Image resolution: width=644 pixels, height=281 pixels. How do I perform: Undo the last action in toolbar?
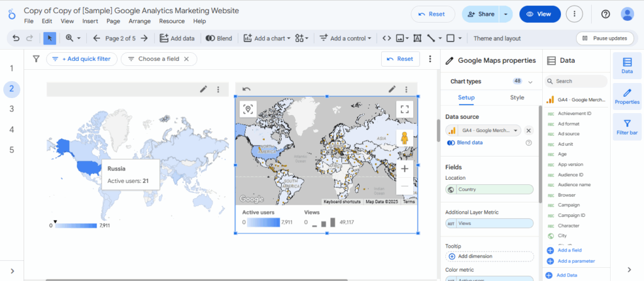tap(16, 38)
